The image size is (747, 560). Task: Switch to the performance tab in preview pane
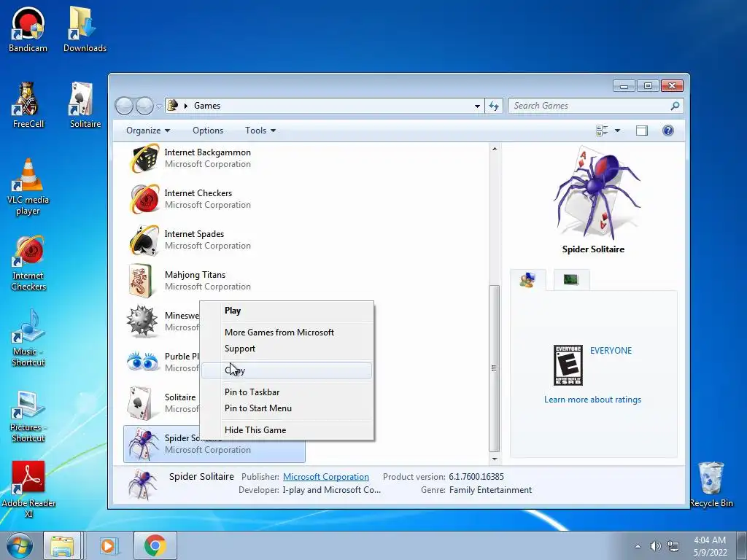pos(571,279)
